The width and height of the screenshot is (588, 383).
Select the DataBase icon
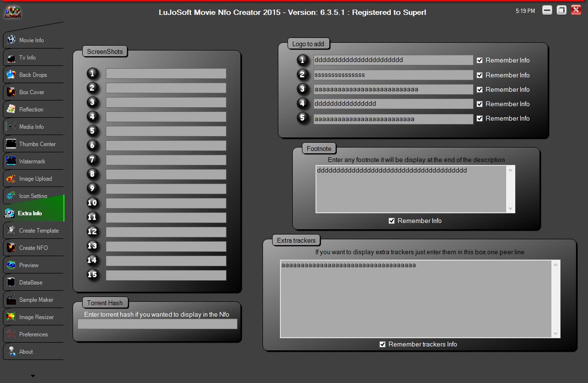coord(11,282)
